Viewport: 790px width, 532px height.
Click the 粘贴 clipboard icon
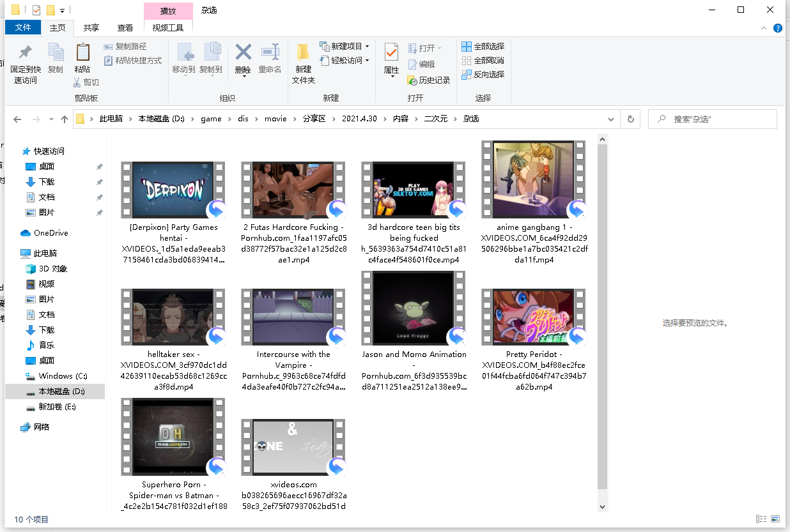82,52
